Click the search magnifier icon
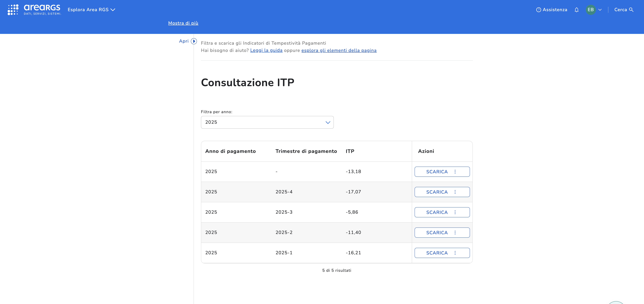Screen dimensions: 644x304 (631, 10)
